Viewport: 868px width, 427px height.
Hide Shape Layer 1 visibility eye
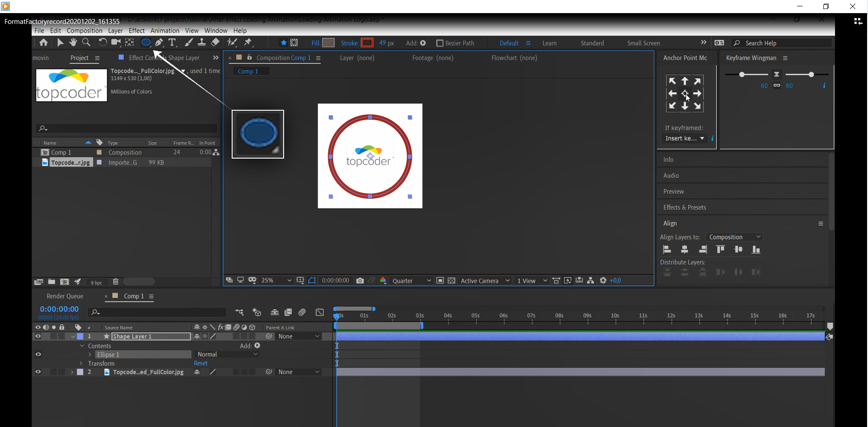tap(38, 336)
